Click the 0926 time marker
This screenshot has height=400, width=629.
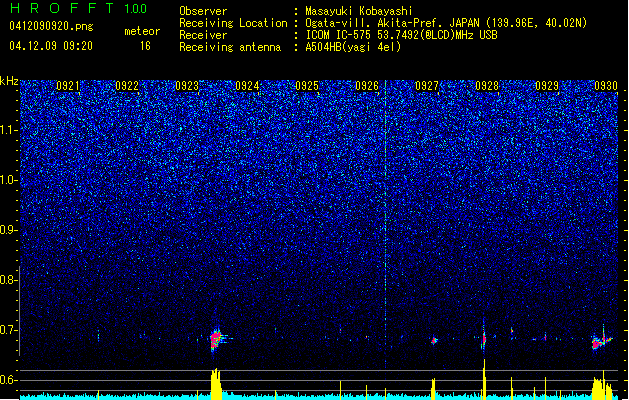(367, 86)
